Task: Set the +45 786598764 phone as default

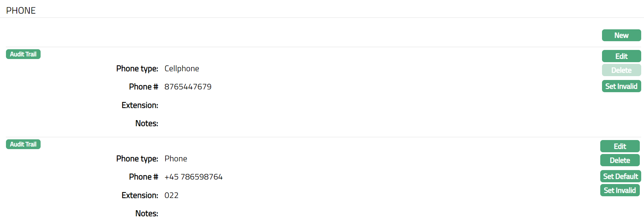Action: (x=621, y=176)
